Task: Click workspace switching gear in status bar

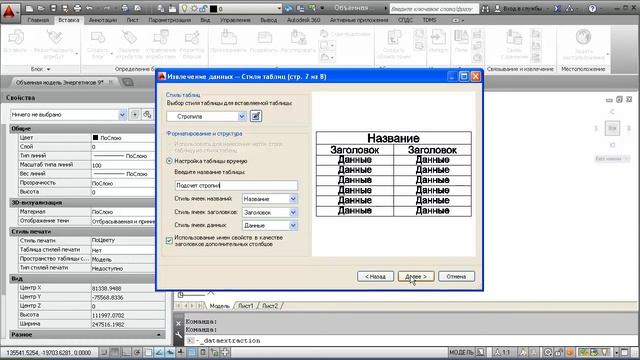Action: point(548,352)
